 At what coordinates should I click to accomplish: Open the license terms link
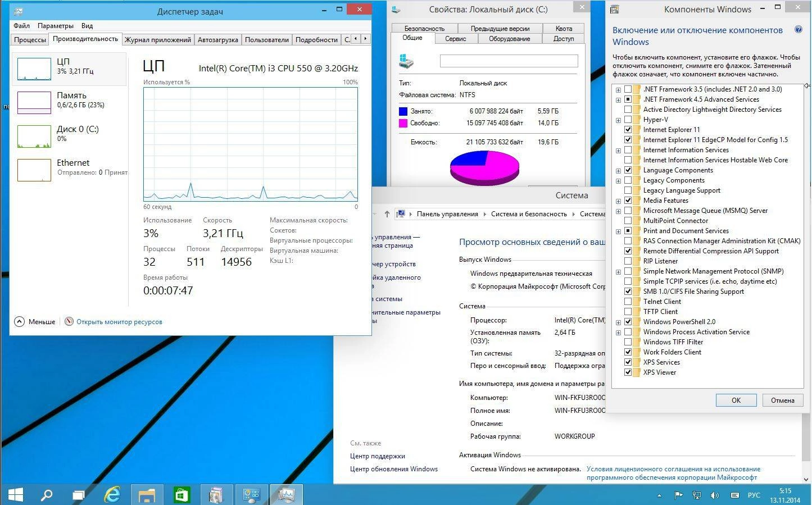tap(673, 473)
